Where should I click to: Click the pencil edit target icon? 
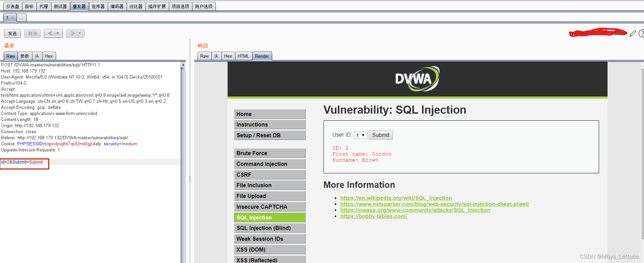click(633, 33)
